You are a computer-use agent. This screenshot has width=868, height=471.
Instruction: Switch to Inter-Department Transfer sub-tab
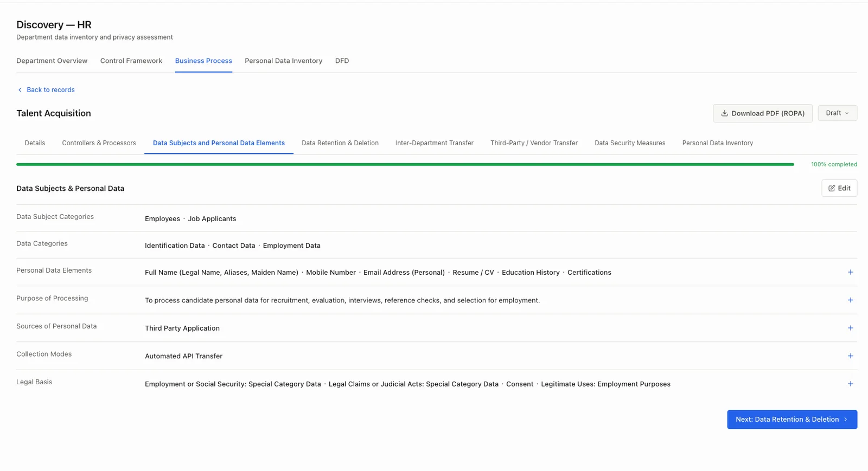click(x=435, y=143)
